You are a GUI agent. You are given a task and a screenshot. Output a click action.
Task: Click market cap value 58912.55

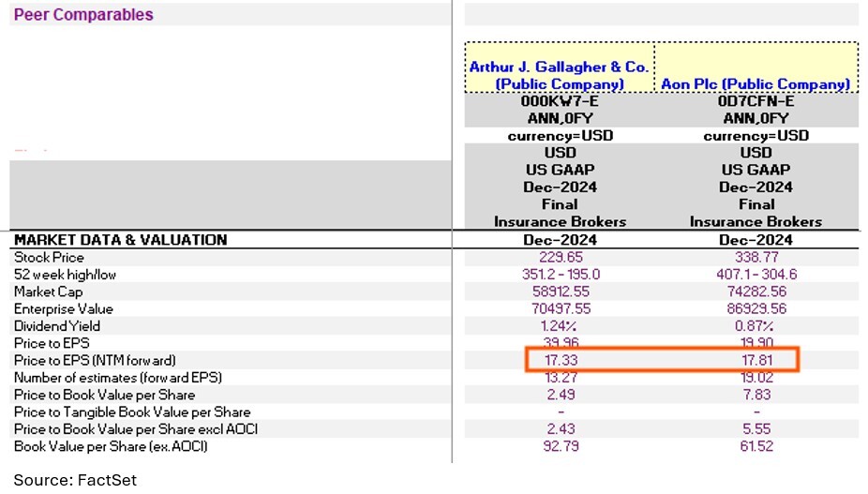[x=561, y=292]
